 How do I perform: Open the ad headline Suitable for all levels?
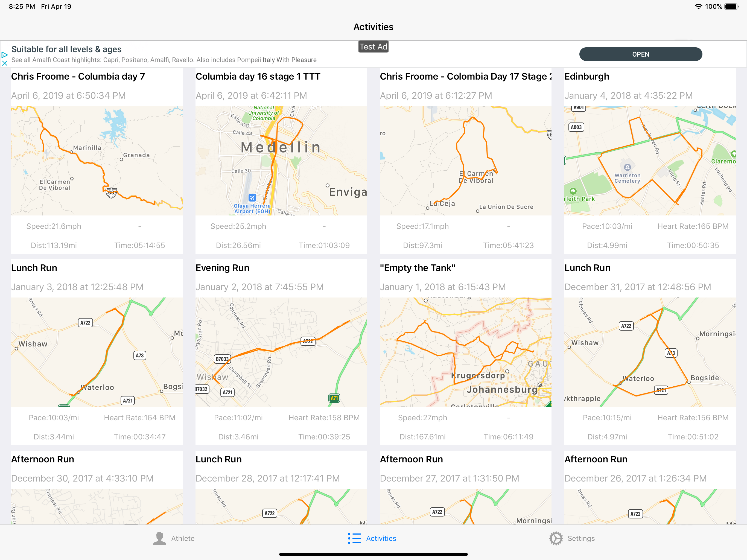[66, 49]
